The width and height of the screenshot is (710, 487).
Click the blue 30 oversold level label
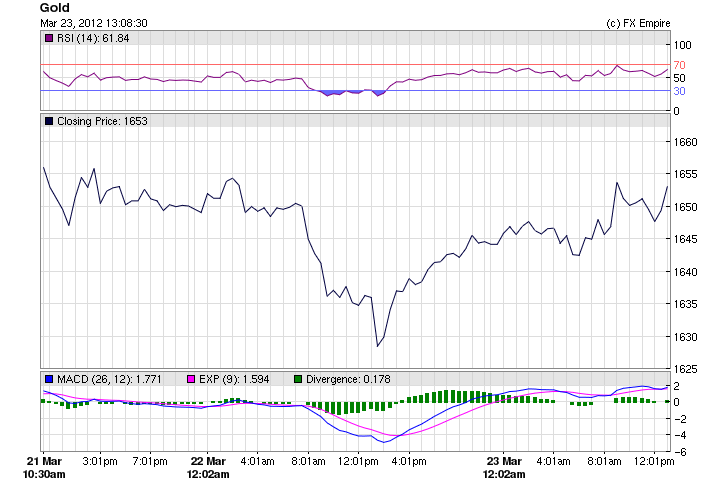pos(678,91)
